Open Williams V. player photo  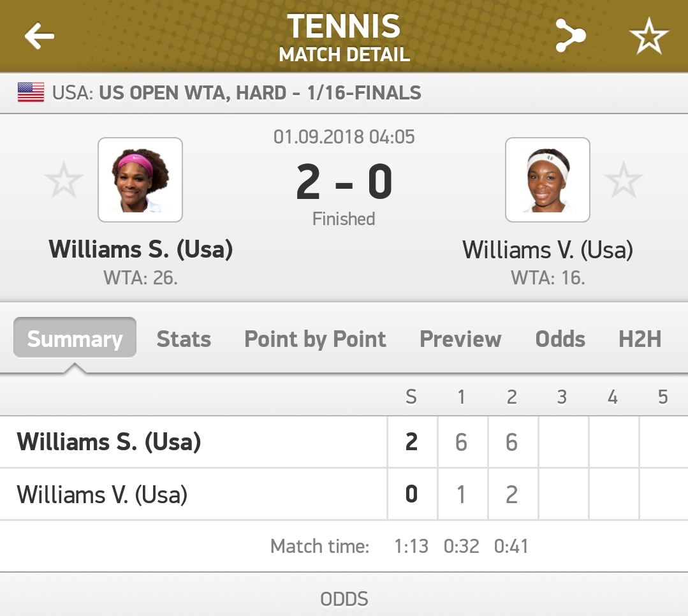(x=548, y=180)
